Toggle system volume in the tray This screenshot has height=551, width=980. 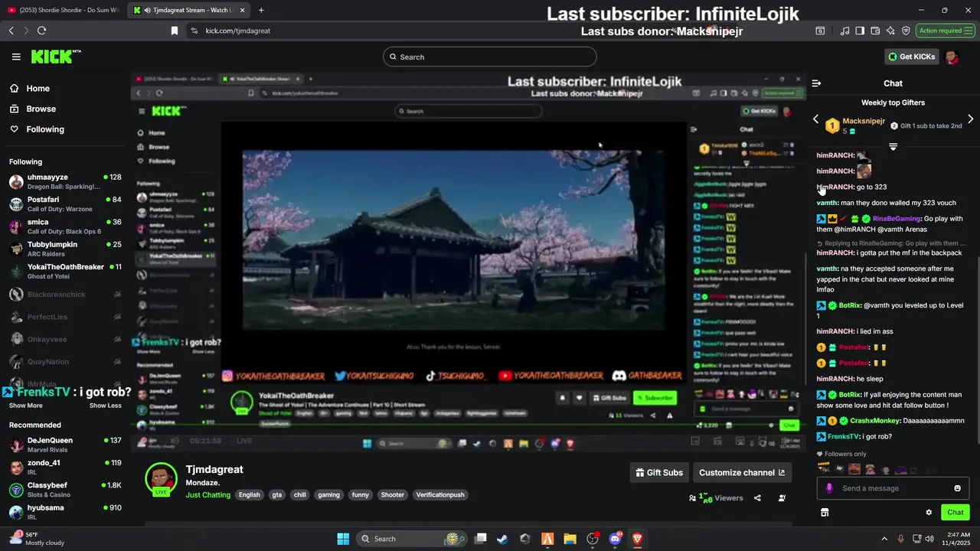click(x=929, y=539)
